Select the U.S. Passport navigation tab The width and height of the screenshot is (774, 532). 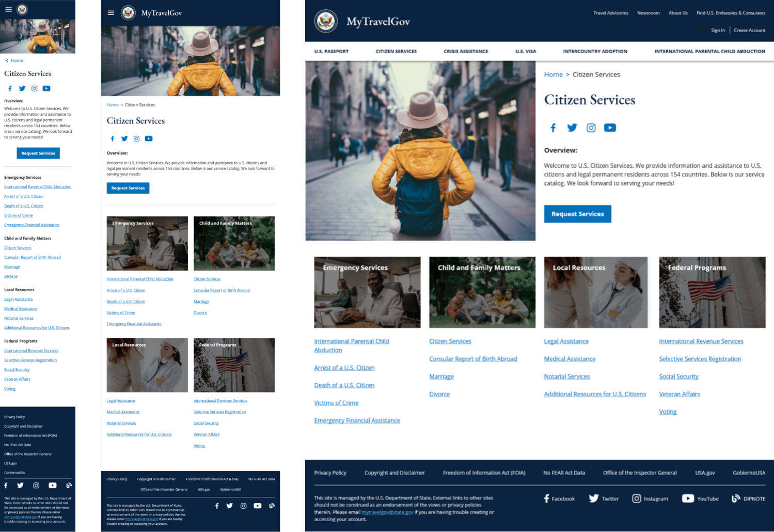(331, 51)
